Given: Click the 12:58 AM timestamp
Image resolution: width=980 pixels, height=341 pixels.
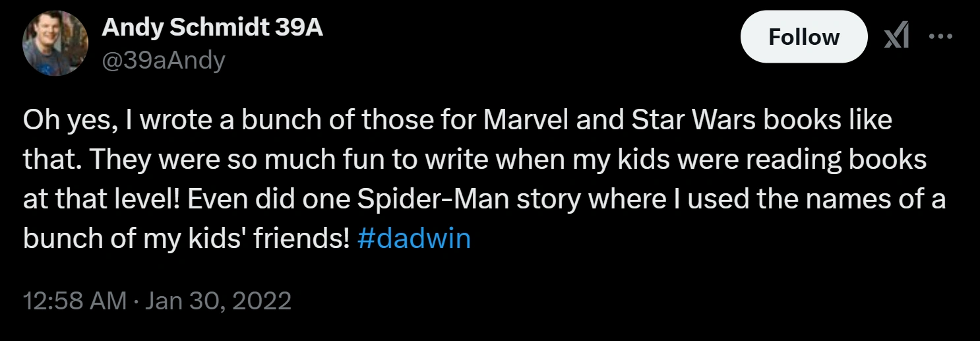Looking at the screenshot, I should (75, 301).
